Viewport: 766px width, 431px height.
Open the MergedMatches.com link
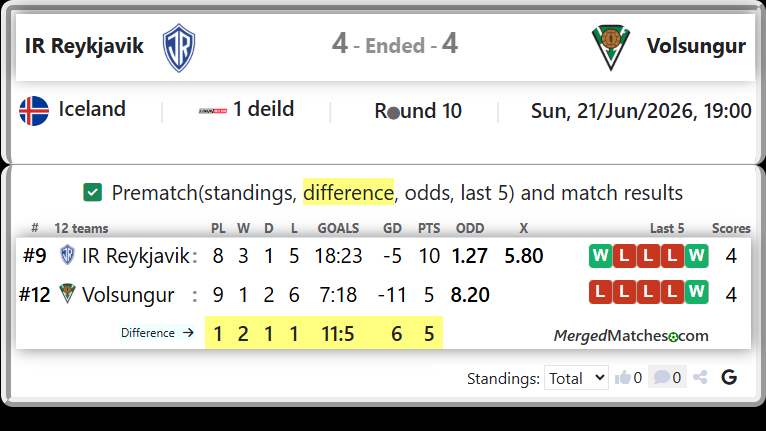point(631,336)
